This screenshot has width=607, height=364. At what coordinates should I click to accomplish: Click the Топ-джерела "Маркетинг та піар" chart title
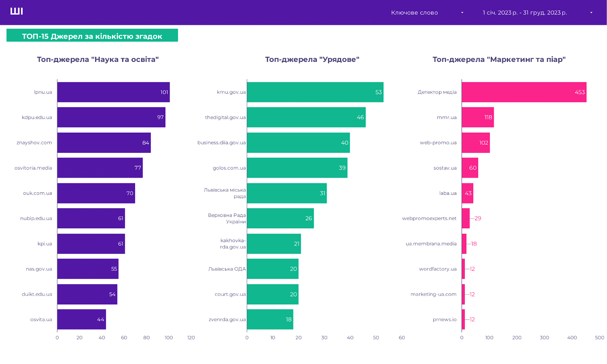coord(499,60)
